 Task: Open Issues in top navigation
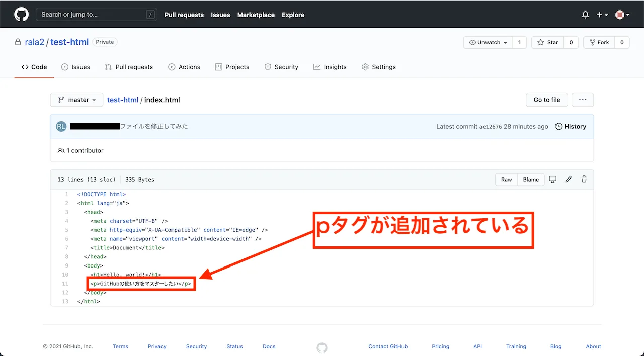(x=220, y=15)
